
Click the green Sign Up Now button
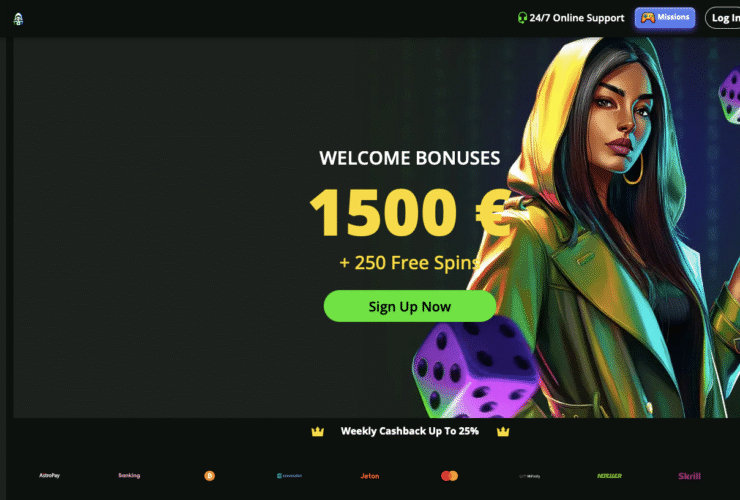click(x=410, y=306)
